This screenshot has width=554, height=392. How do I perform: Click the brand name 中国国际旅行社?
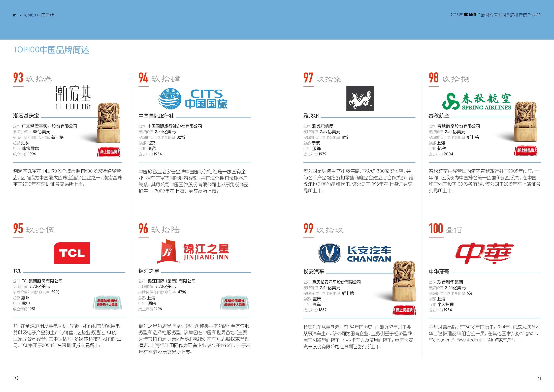[156, 116]
